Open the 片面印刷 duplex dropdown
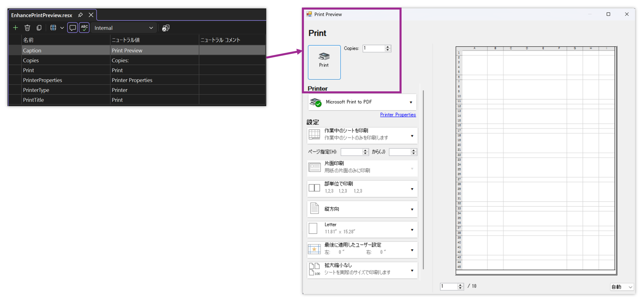Image resolution: width=644 pixels, height=303 pixels. click(x=362, y=168)
